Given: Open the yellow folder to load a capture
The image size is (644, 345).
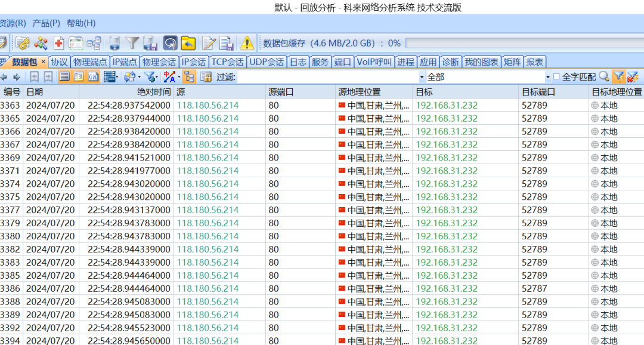Looking at the screenshot, I should click(x=189, y=42).
